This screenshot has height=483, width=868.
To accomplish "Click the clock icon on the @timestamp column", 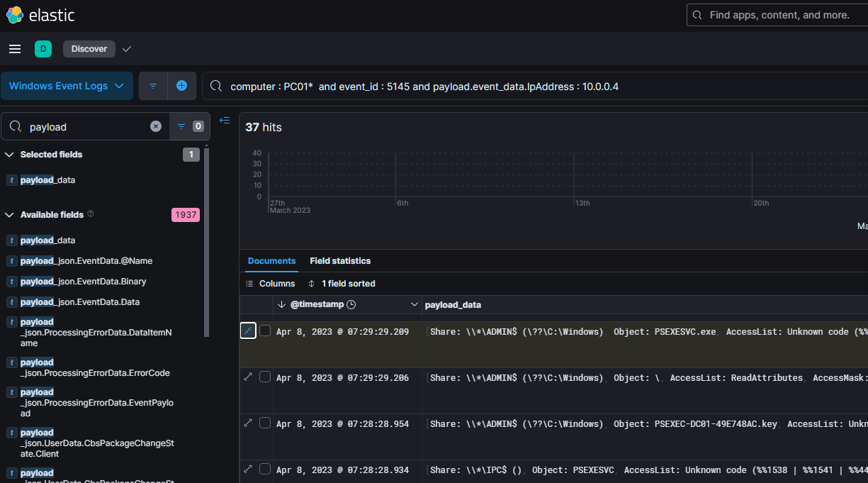I will [x=351, y=304].
